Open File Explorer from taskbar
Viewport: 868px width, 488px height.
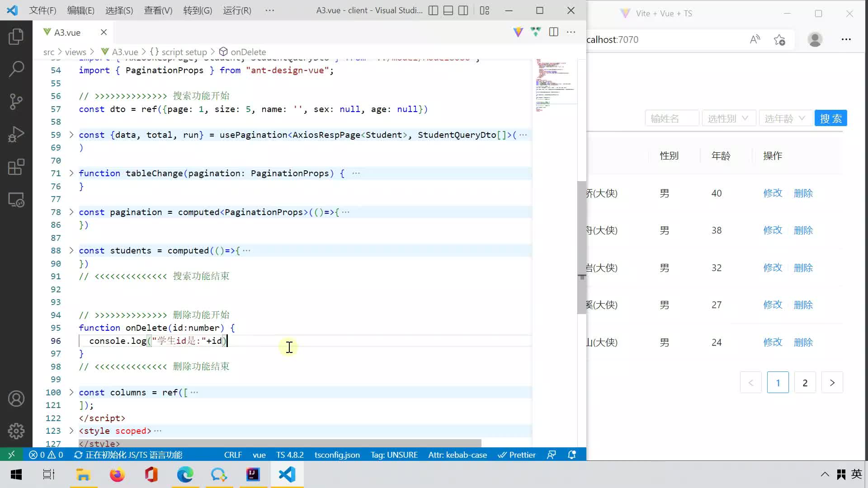pos(83,474)
